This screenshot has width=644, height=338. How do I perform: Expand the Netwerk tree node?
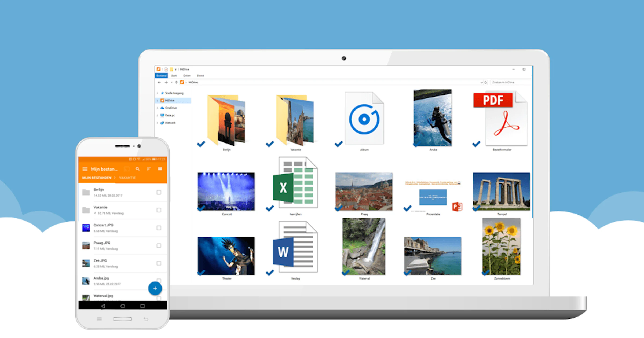157,123
